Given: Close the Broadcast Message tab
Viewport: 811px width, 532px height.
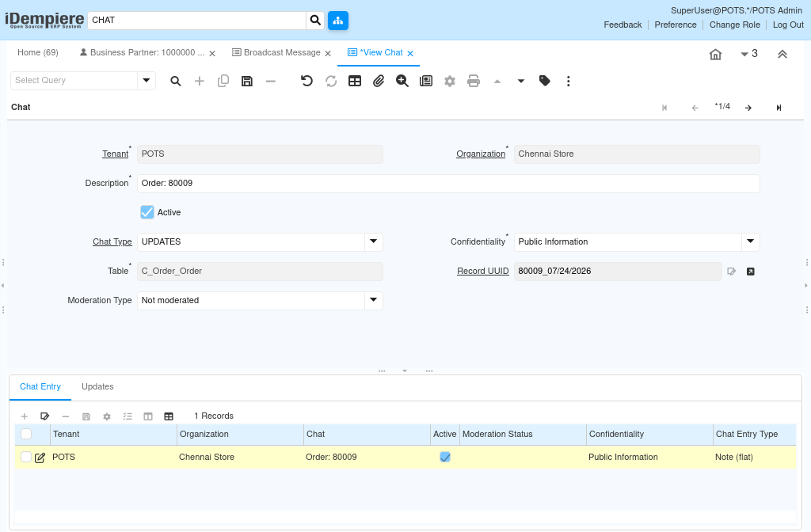Looking at the screenshot, I should tap(328, 53).
